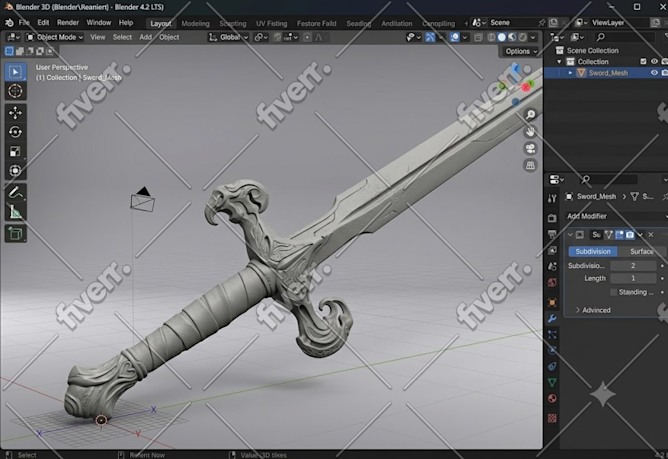Switch to material preview shading

[512, 37]
